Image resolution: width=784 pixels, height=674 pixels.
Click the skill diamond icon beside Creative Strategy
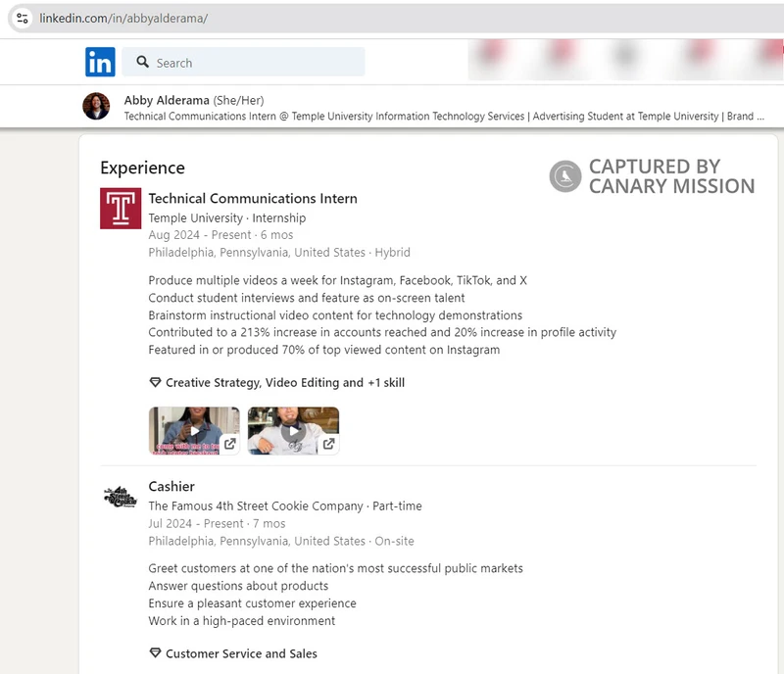155,383
